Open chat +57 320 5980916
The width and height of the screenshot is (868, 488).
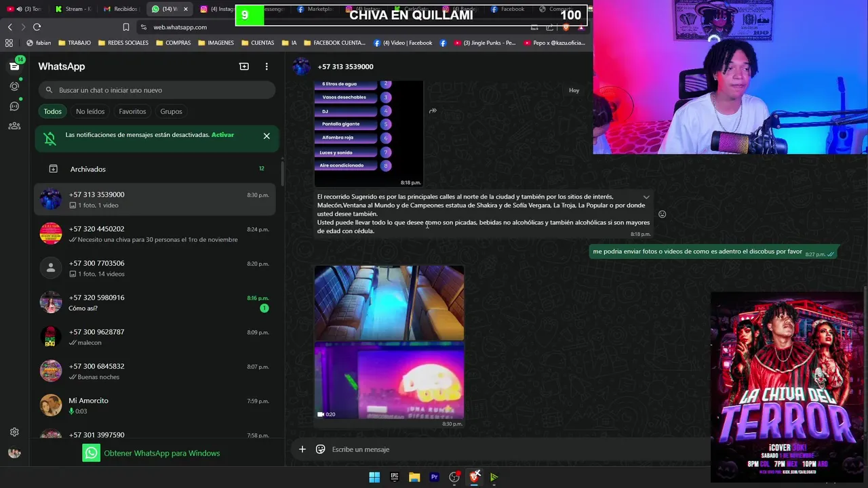pos(155,302)
